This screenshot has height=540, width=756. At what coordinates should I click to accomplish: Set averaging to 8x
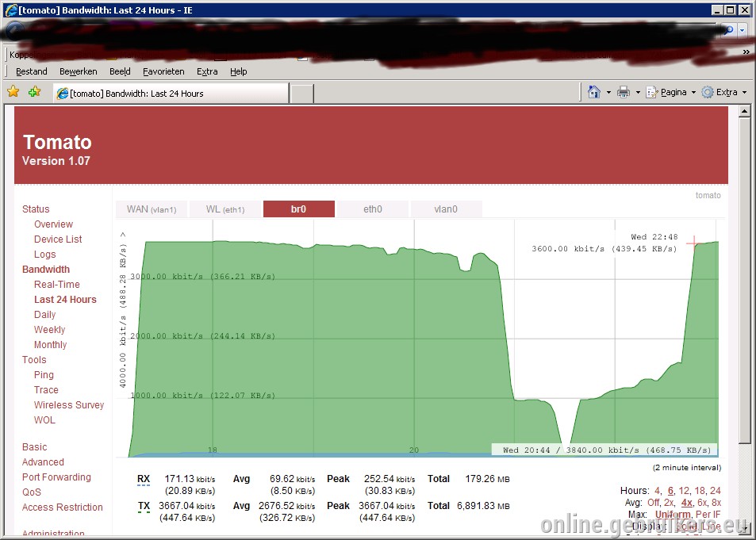(x=716, y=503)
